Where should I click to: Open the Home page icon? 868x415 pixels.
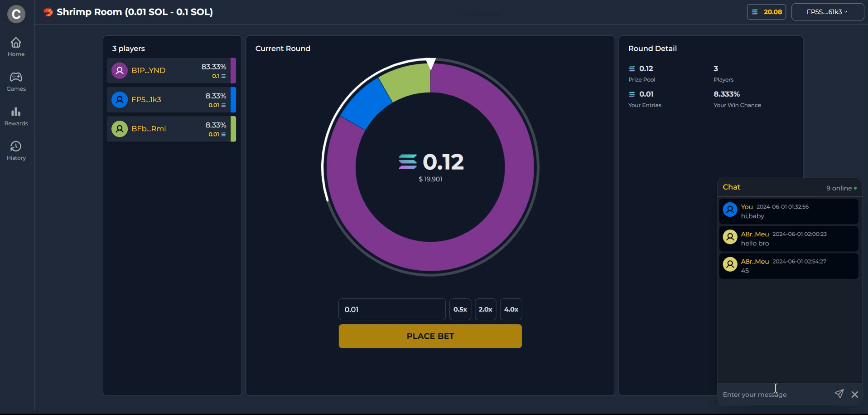click(16, 43)
